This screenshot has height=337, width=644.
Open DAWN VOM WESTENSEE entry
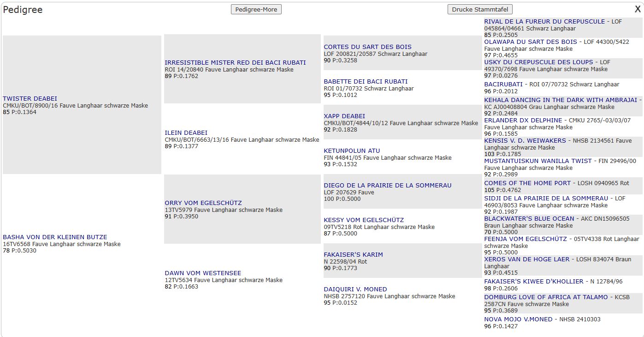pyautogui.click(x=203, y=273)
